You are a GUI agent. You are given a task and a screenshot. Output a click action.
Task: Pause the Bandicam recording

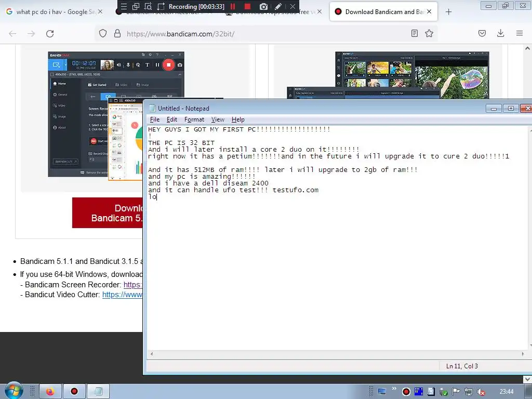tap(233, 6)
